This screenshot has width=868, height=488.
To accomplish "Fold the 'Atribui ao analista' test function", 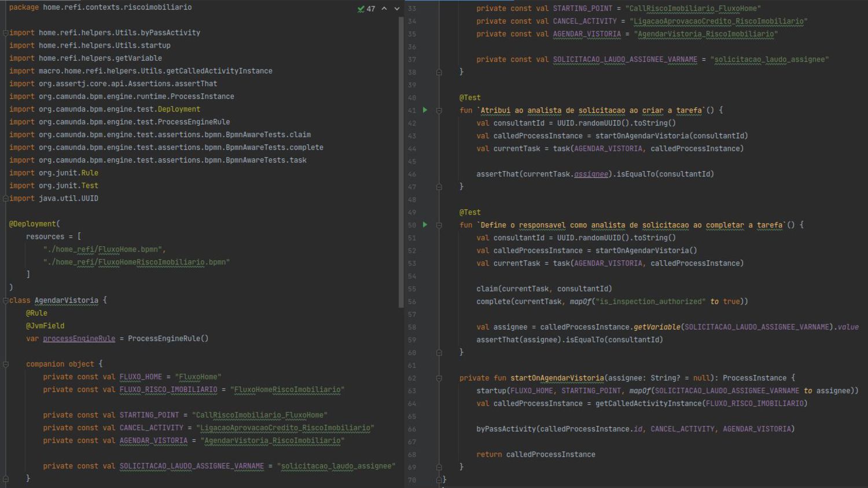I will pyautogui.click(x=439, y=110).
